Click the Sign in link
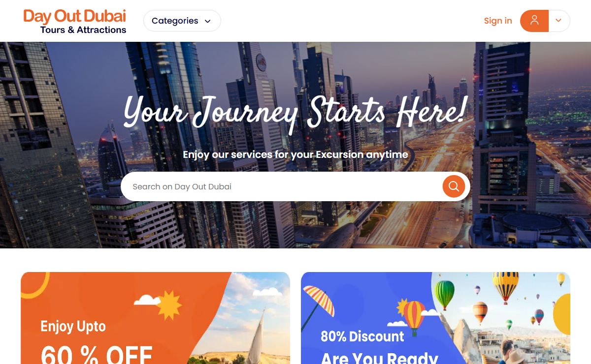 497,21
